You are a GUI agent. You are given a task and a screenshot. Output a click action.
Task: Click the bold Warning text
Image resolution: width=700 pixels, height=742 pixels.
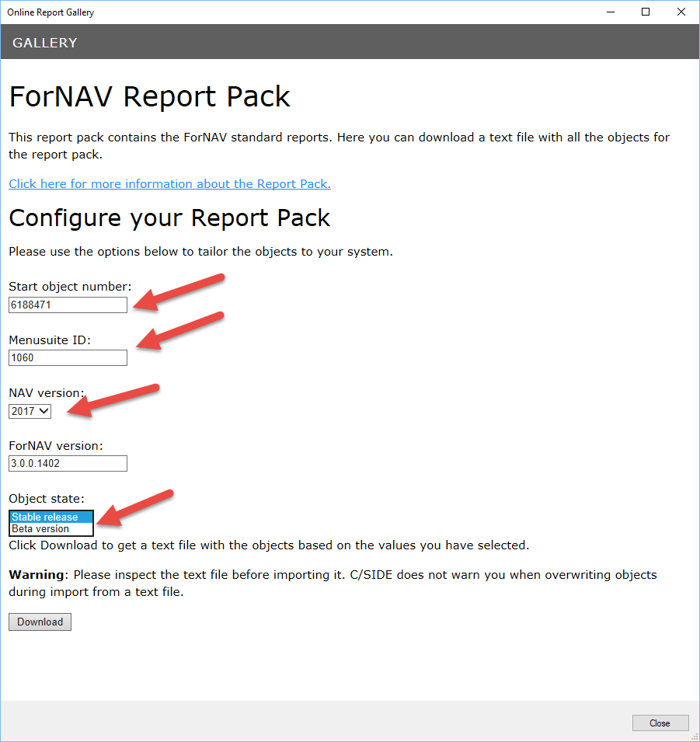pos(35,576)
